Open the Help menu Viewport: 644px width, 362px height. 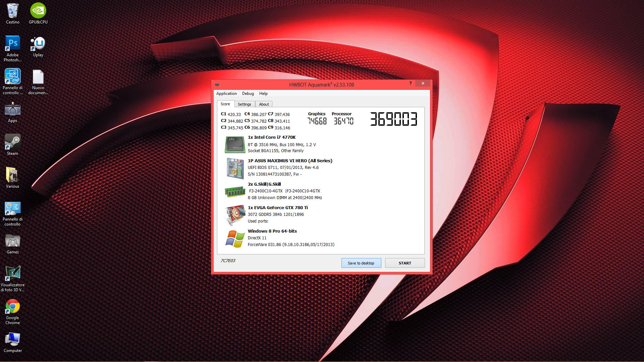tap(263, 94)
